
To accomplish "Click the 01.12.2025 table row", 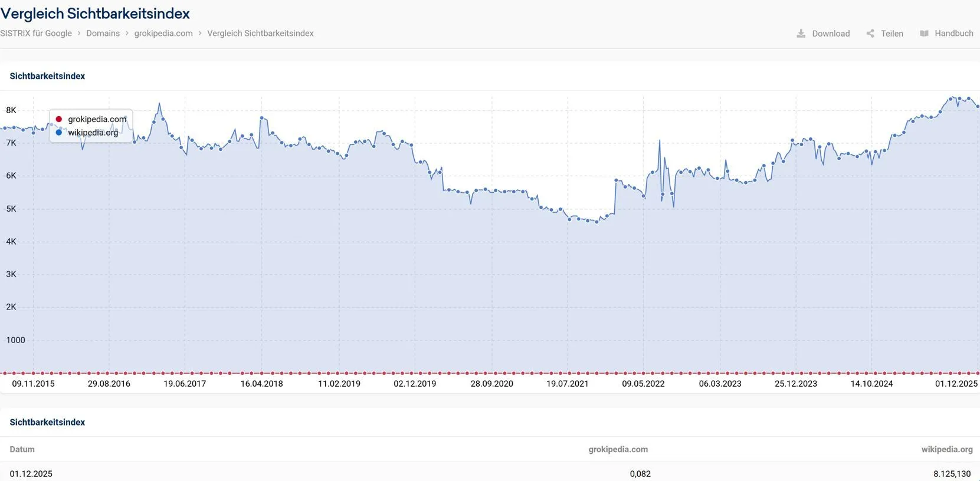I will [490, 473].
